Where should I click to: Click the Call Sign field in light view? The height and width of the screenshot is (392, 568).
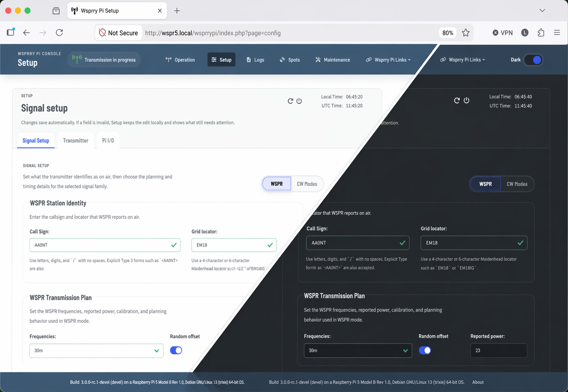point(105,245)
